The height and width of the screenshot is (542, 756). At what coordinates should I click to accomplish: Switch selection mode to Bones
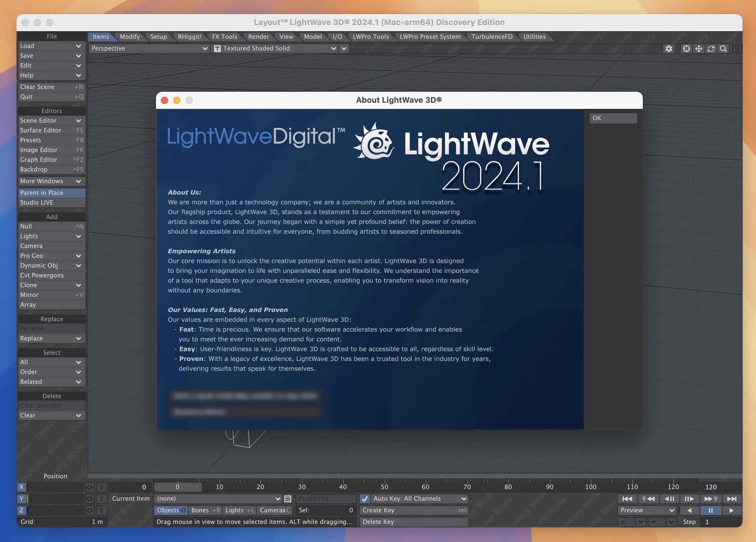click(205, 510)
